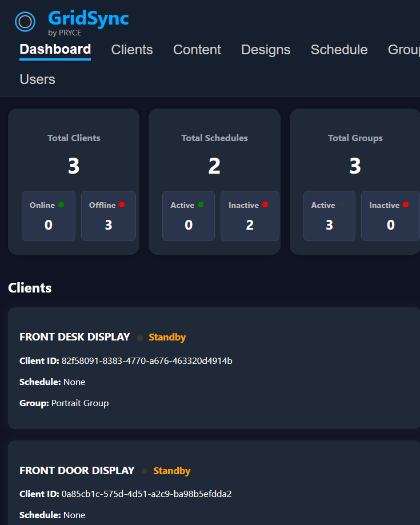The image size is (420, 525).
Task: Click red Inactive dot in Total Schedules
Action: 265,205
